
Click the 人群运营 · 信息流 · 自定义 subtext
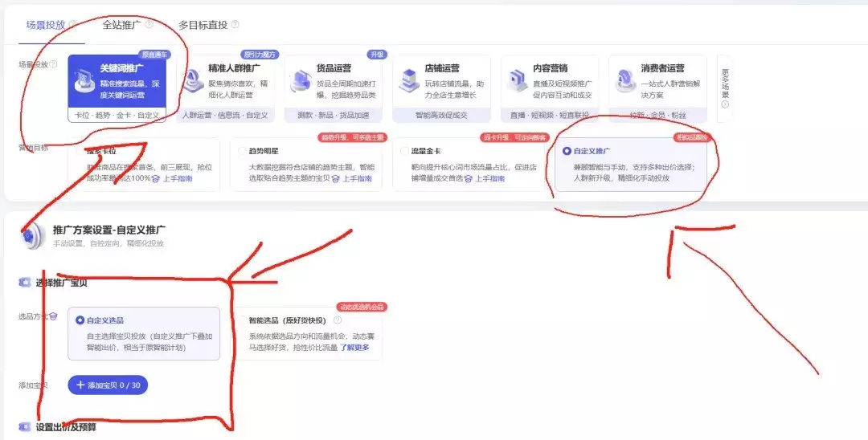[225, 115]
